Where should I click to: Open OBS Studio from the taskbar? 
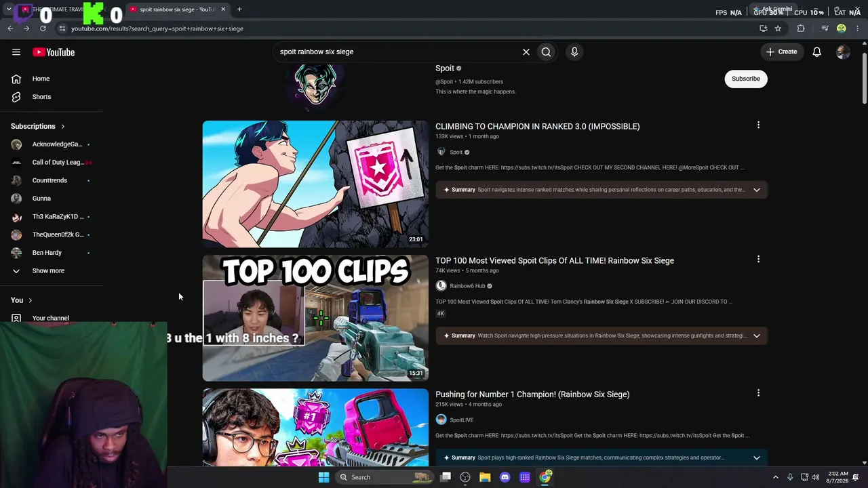click(x=465, y=477)
